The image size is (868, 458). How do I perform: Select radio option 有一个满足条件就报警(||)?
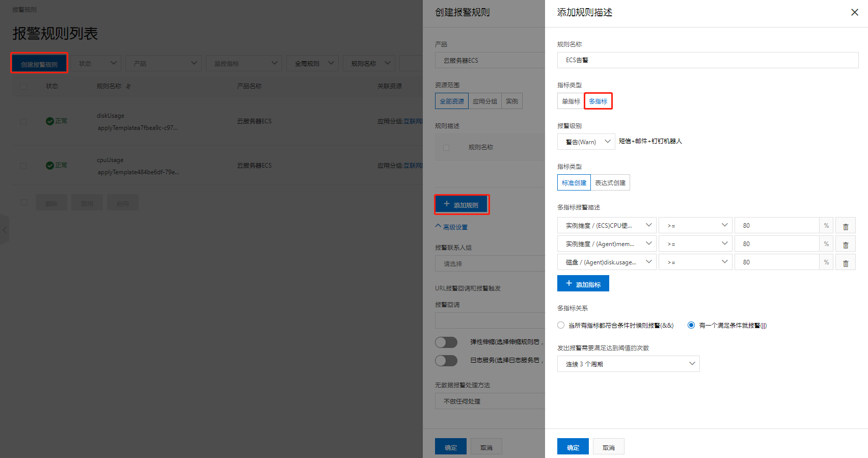click(691, 325)
